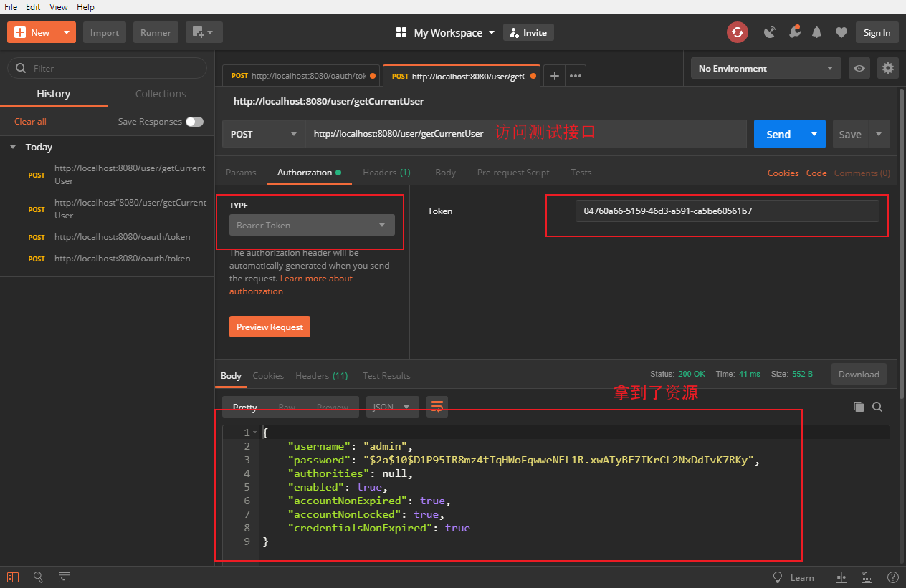The height and width of the screenshot is (588, 906).
Task: Open manage environments gear icon
Action: [888, 69]
